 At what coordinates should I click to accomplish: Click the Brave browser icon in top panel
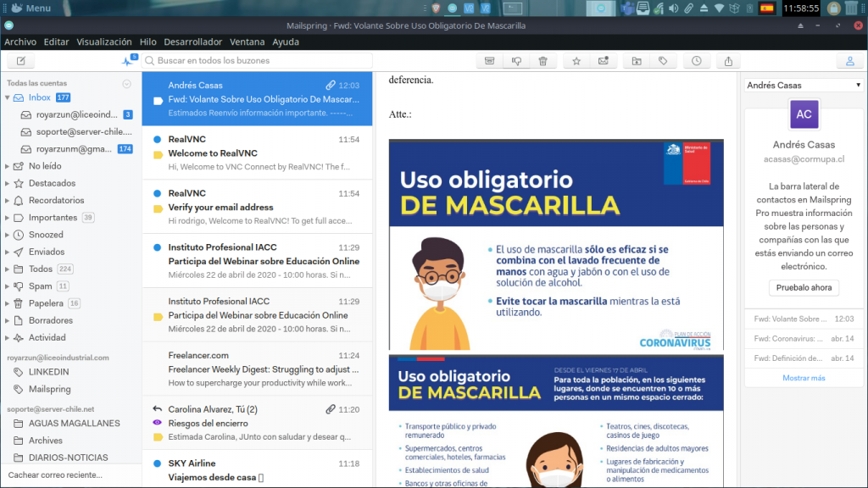pyautogui.click(x=437, y=8)
